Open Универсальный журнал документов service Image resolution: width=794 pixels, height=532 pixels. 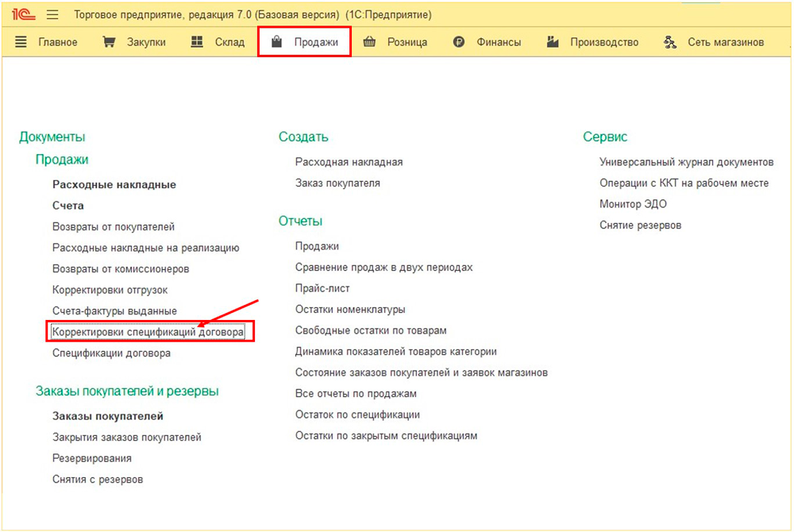pos(686,162)
